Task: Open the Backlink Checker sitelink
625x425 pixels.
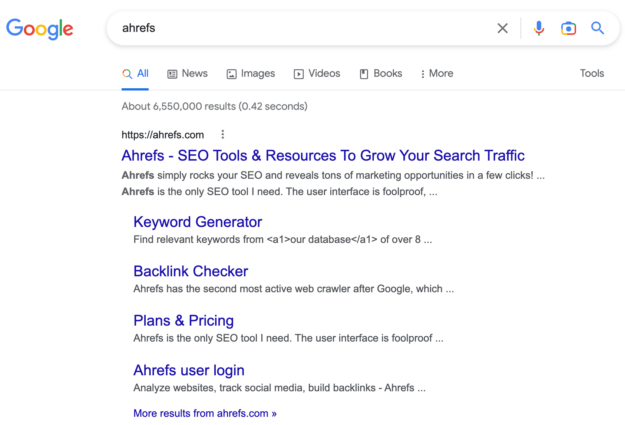Action: click(190, 271)
